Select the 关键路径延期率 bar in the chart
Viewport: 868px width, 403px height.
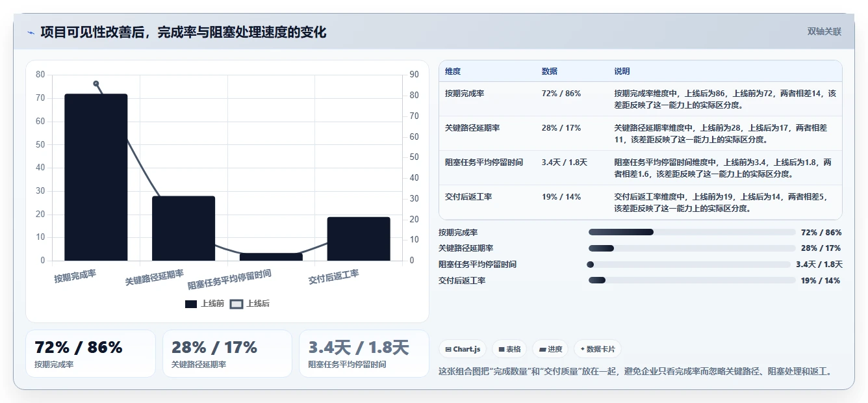point(183,228)
